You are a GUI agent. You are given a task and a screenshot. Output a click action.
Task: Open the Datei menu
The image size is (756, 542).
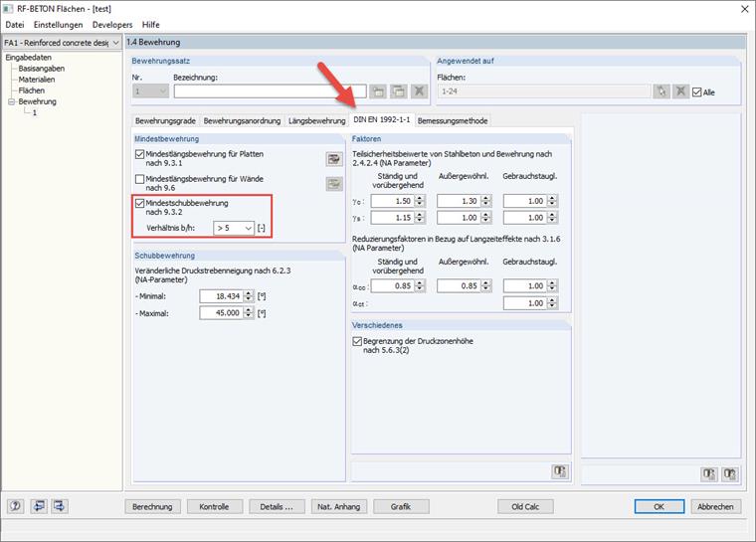coord(15,25)
